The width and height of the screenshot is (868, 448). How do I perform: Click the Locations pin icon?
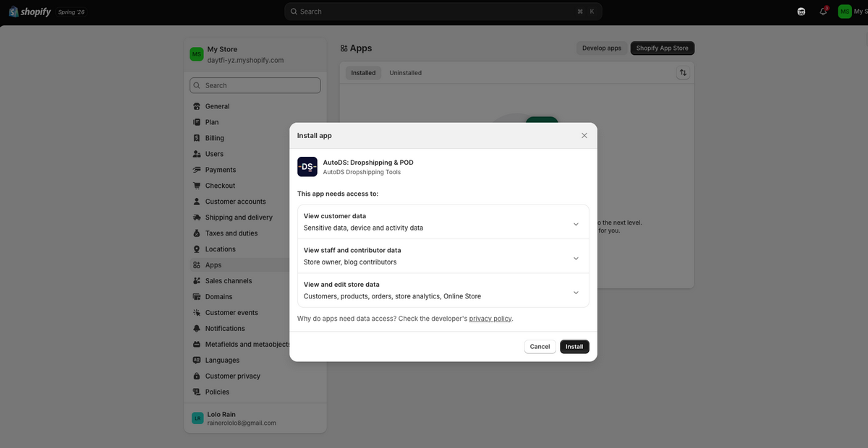point(197,249)
